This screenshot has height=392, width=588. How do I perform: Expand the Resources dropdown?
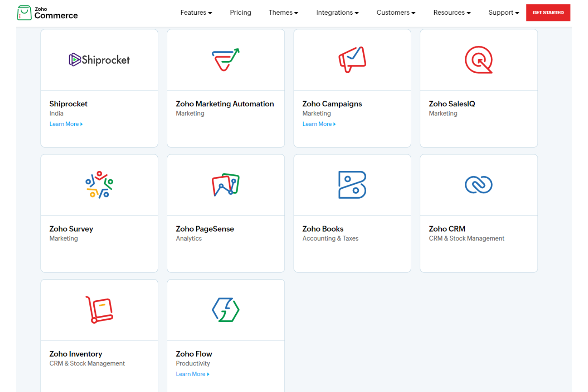[451, 12]
